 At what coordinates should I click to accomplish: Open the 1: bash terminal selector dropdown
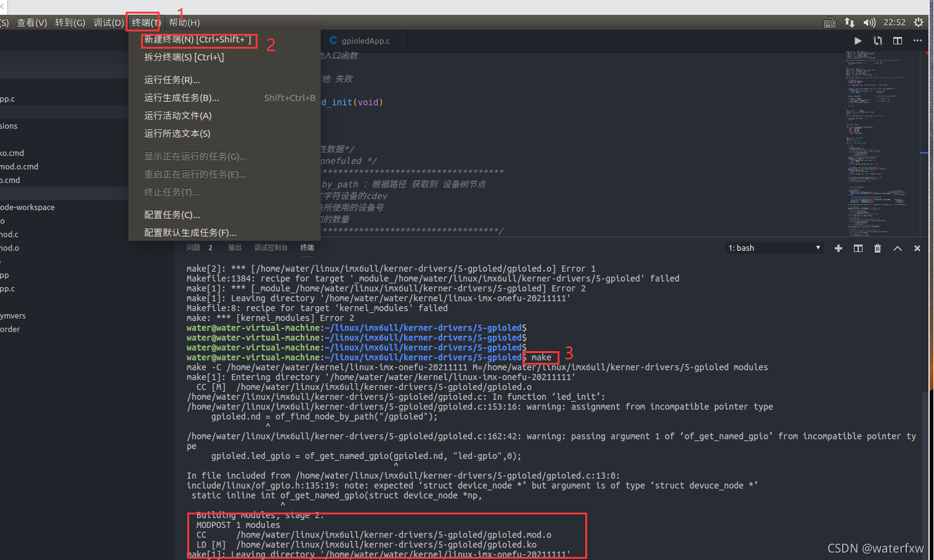click(774, 248)
